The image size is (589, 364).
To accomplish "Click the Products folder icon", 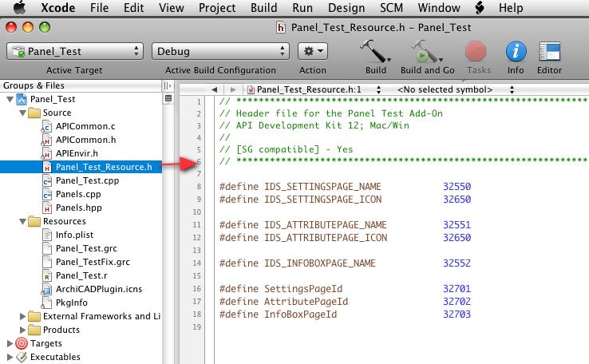I will tap(34, 330).
